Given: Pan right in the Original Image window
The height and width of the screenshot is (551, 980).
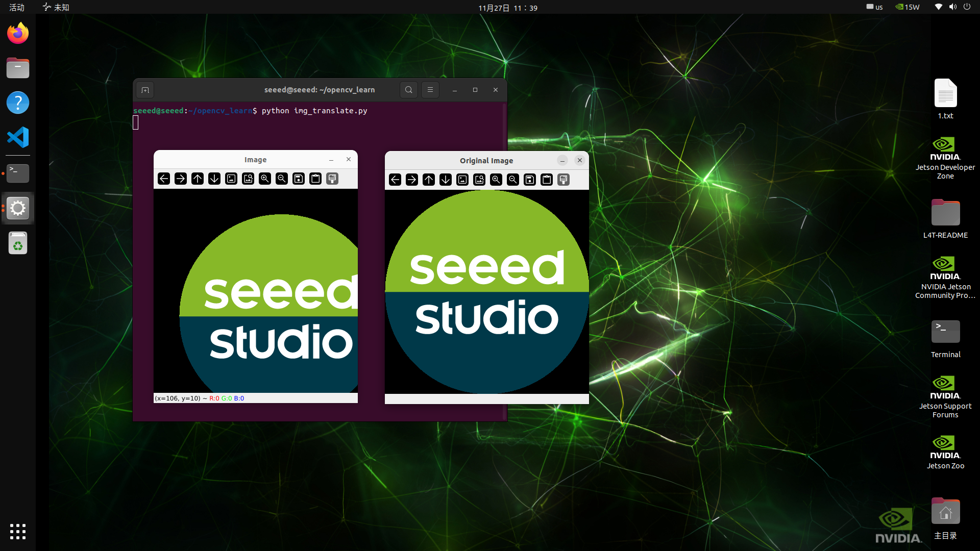Looking at the screenshot, I should click(412, 180).
